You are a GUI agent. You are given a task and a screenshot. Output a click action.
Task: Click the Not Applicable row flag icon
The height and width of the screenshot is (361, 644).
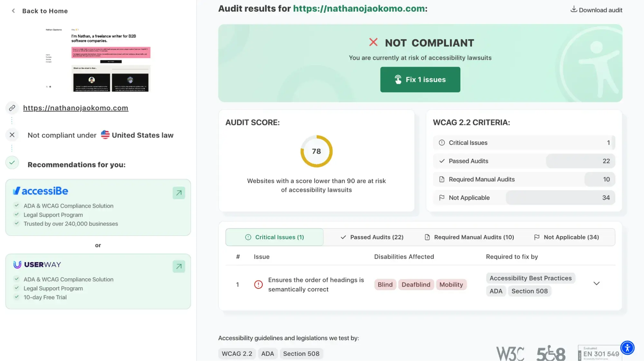[442, 198]
